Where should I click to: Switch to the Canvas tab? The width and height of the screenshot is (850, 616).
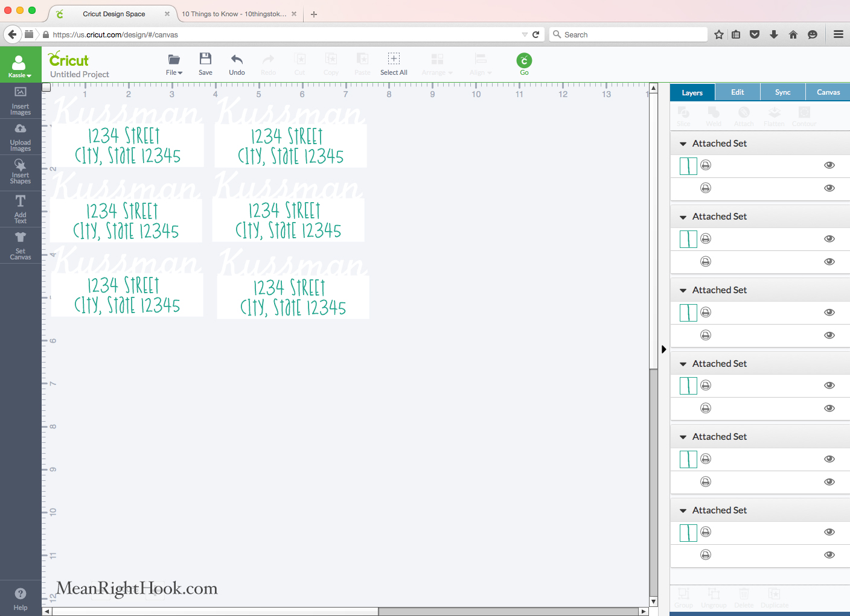pos(828,92)
